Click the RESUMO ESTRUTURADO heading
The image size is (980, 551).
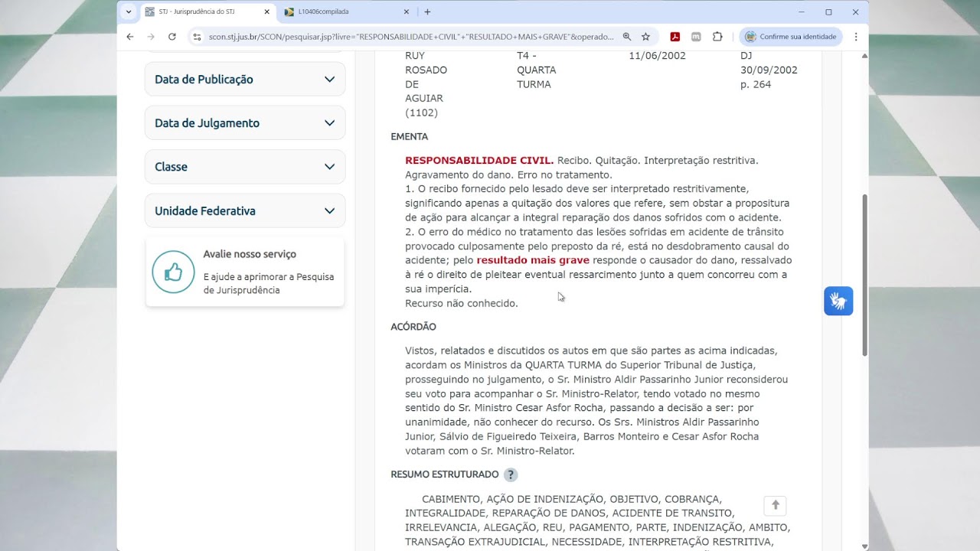(x=445, y=474)
